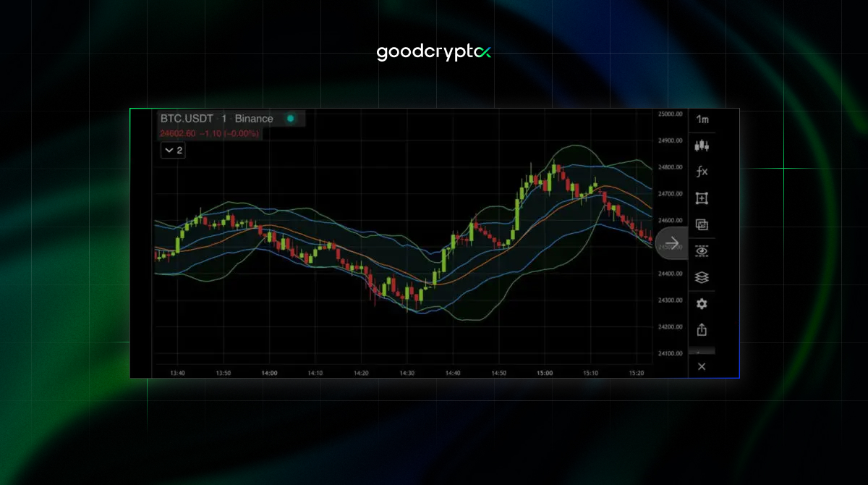Open the compare symbol (vs) icon

point(701,224)
